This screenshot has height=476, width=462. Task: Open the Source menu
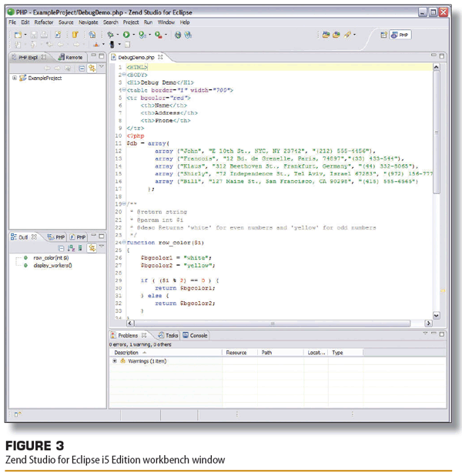[x=66, y=22]
